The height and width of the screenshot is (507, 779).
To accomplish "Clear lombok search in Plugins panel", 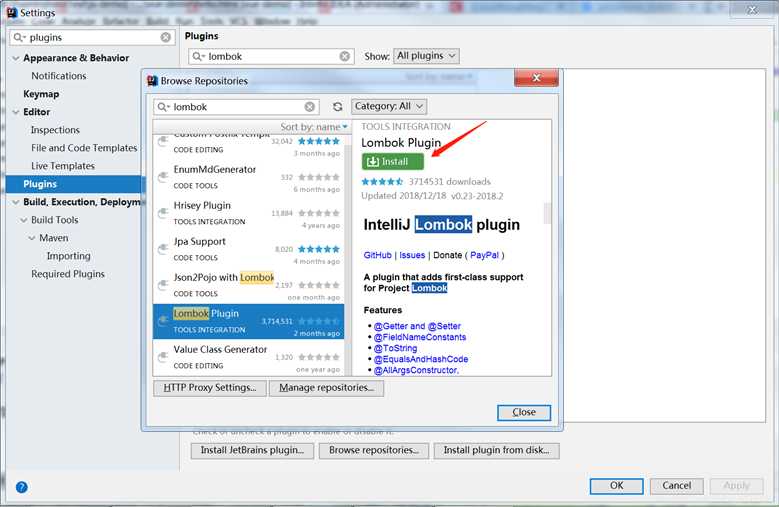I will [x=344, y=56].
